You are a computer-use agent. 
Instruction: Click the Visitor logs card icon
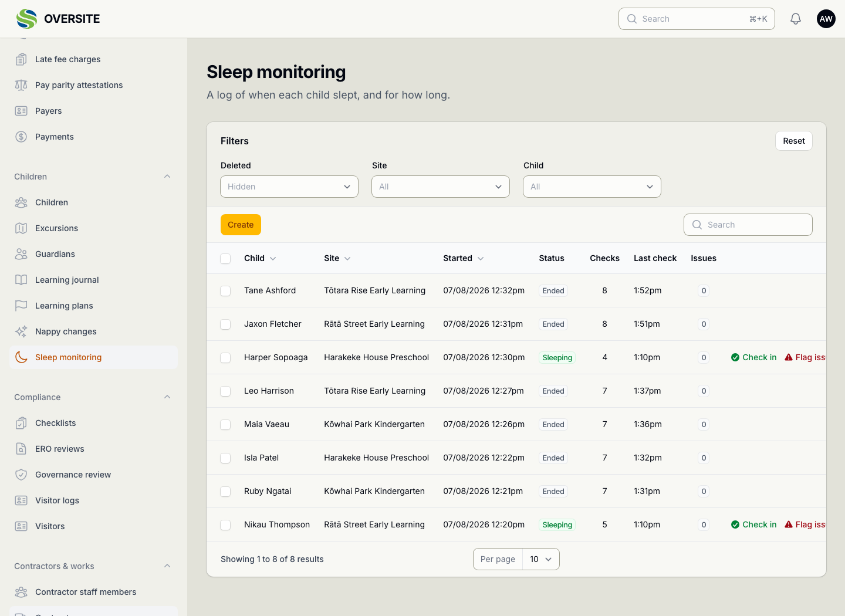21,500
